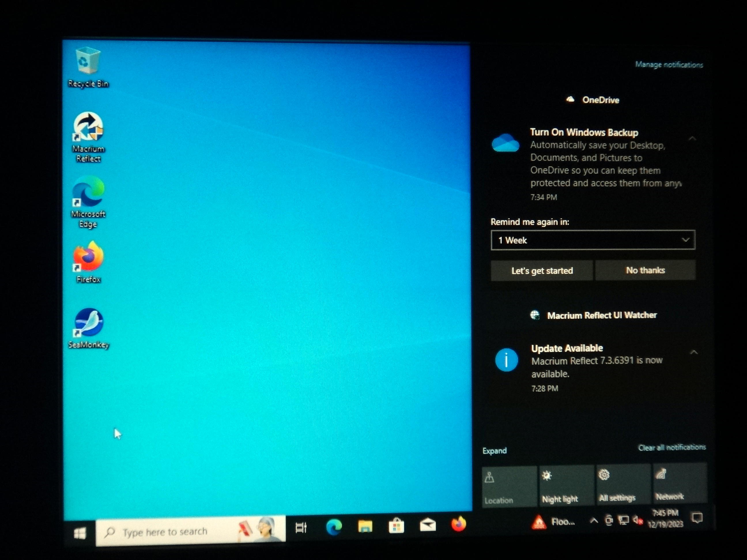Open the Turn On Windows Backup notification title

(x=584, y=132)
